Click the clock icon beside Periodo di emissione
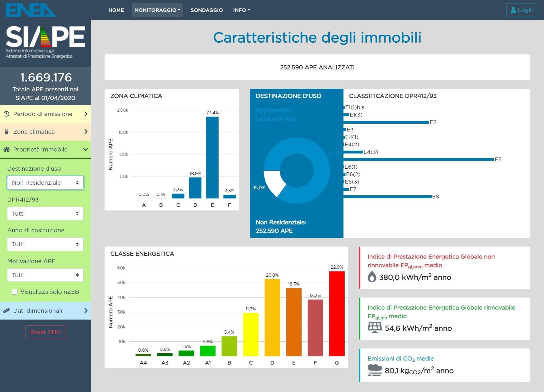This screenshot has width=544, height=392. pyautogui.click(x=7, y=114)
